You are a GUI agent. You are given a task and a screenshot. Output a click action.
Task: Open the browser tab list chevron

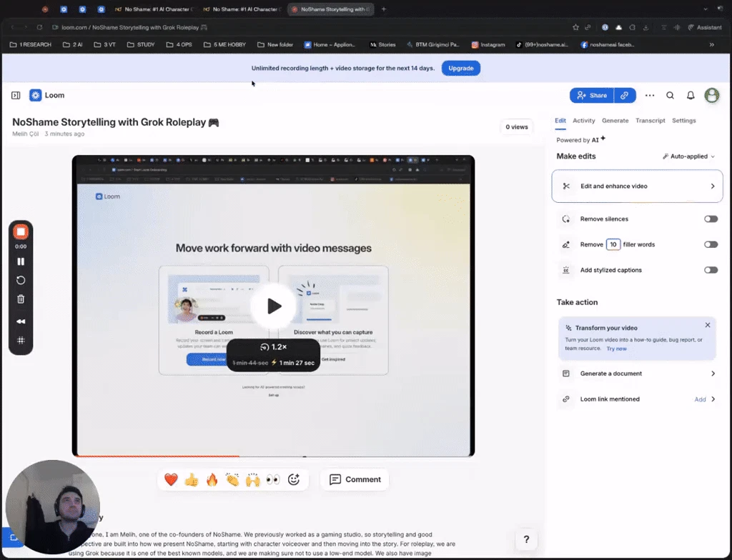[706, 9]
